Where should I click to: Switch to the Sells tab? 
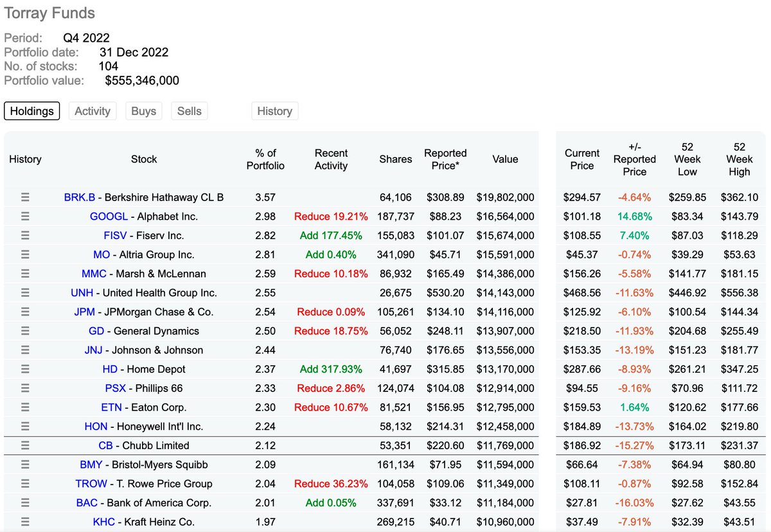point(190,111)
